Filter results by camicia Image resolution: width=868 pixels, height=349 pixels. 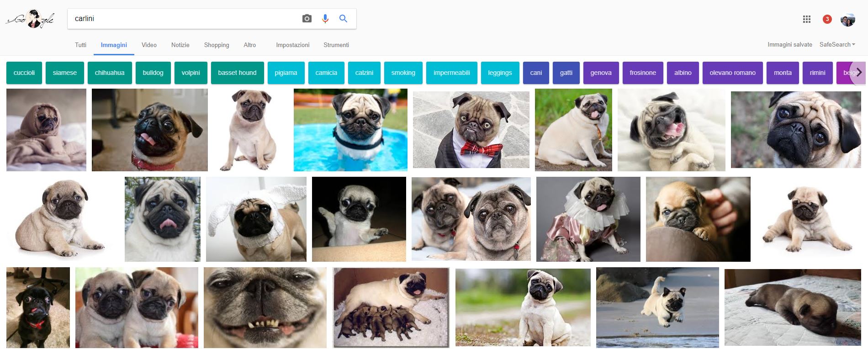326,73
